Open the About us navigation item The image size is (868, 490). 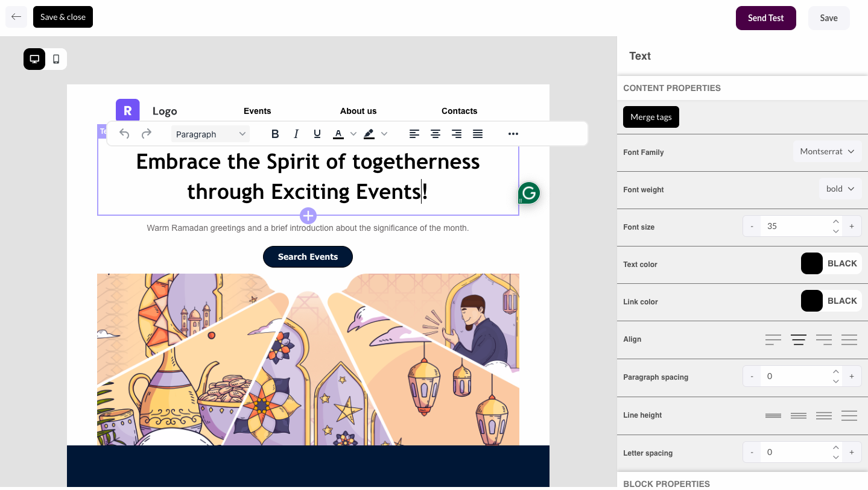pos(358,111)
